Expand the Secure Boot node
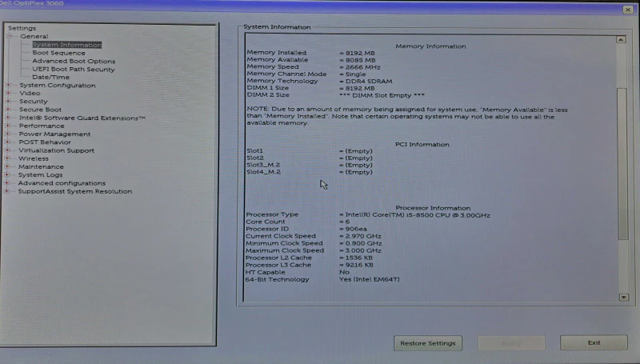 coord(8,110)
